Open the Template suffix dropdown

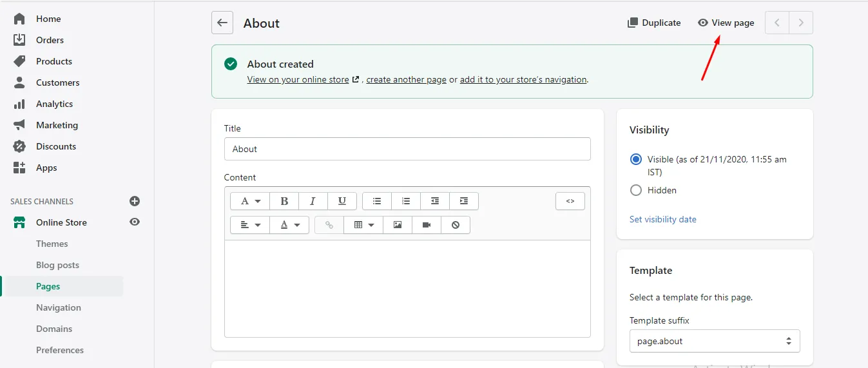point(714,341)
